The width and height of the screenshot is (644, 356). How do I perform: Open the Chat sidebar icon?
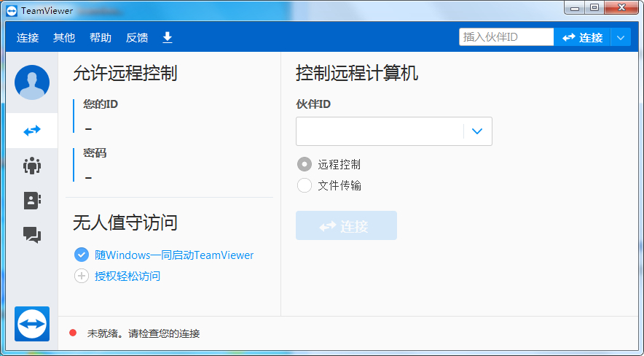point(32,235)
